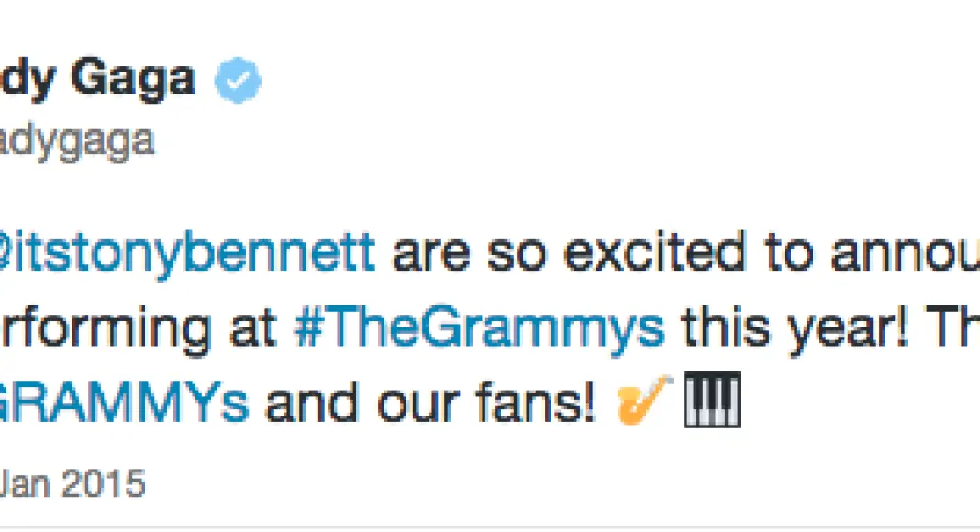Click the words "are so" after the mention

(x=471, y=253)
